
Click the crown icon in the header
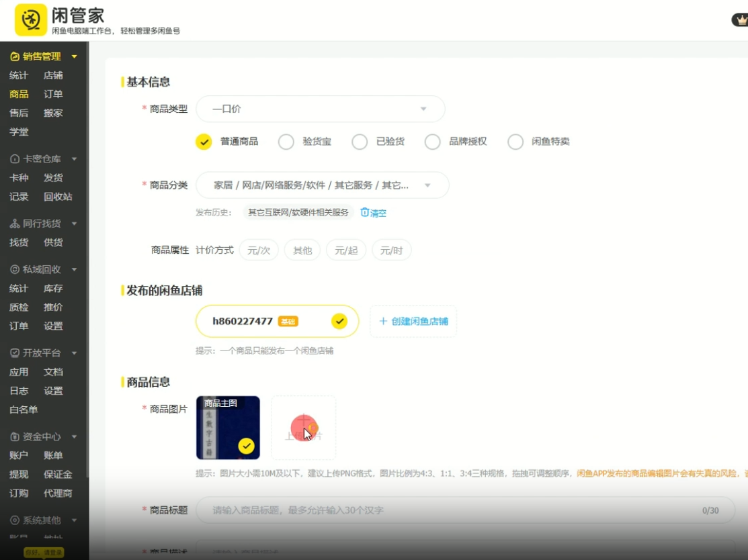click(741, 20)
